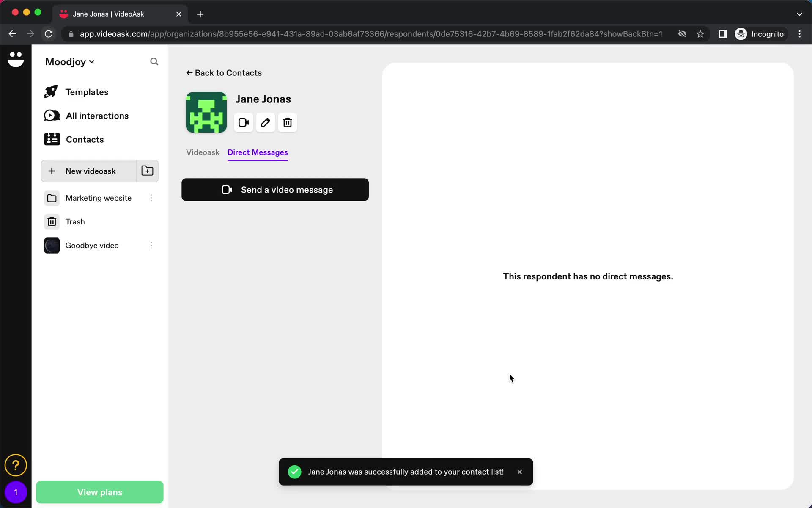The width and height of the screenshot is (812, 508).
Task: Switch to the Videoask tab
Action: [202, 152]
